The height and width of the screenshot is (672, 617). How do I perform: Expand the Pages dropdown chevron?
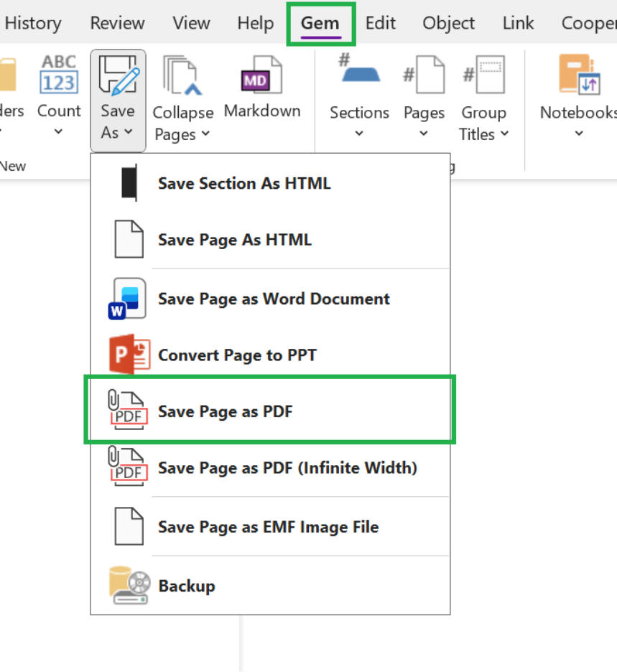click(x=424, y=134)
